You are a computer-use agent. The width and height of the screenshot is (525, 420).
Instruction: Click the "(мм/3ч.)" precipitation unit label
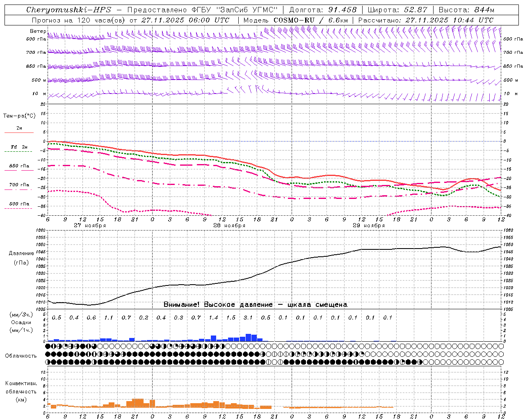[x=21, y=314]
